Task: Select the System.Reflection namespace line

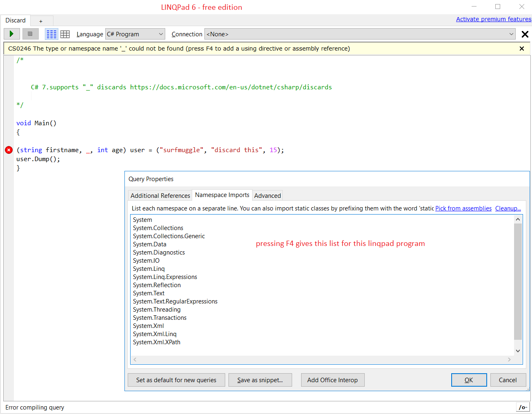Action: 157,285
